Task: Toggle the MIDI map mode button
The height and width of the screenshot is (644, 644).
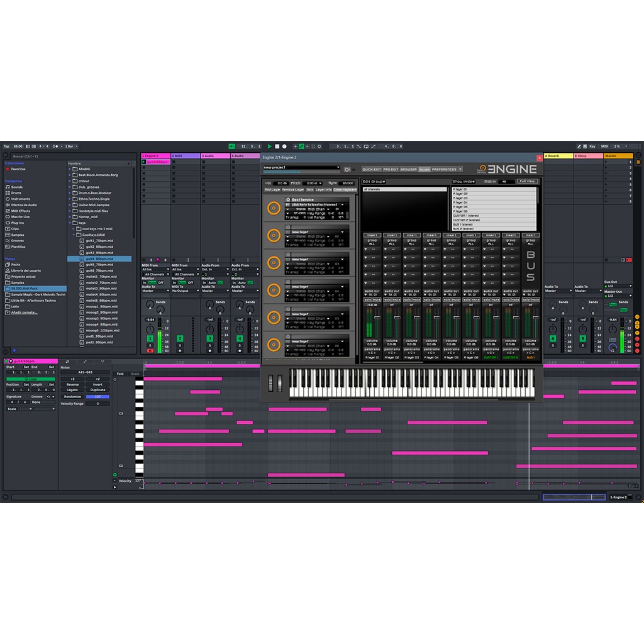Action: 604,146
